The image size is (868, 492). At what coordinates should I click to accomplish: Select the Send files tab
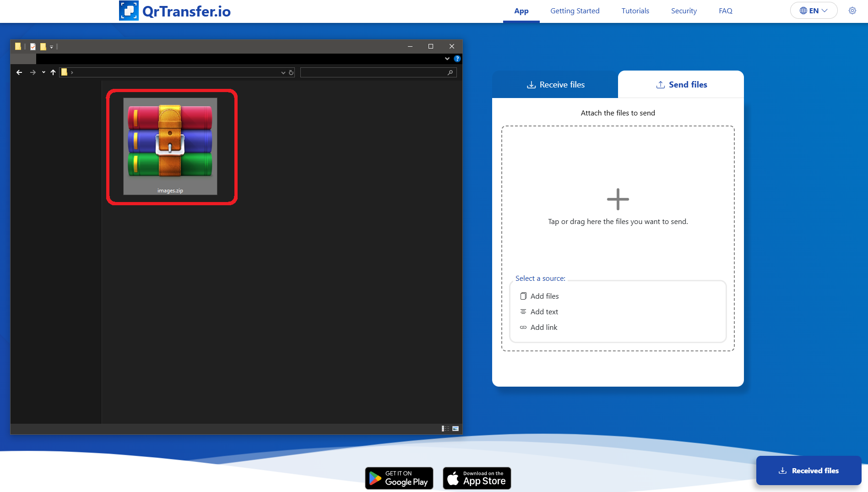click(681, 85)
